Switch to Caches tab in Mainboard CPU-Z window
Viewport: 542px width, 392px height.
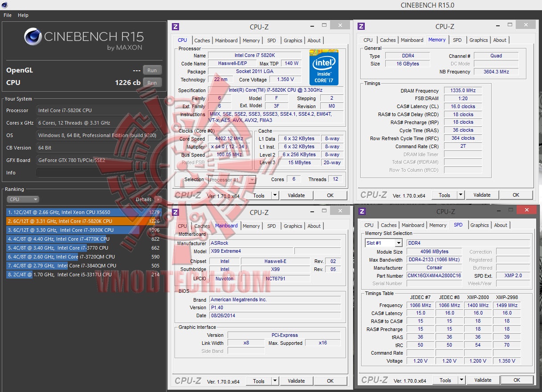[x=202, y=226]
